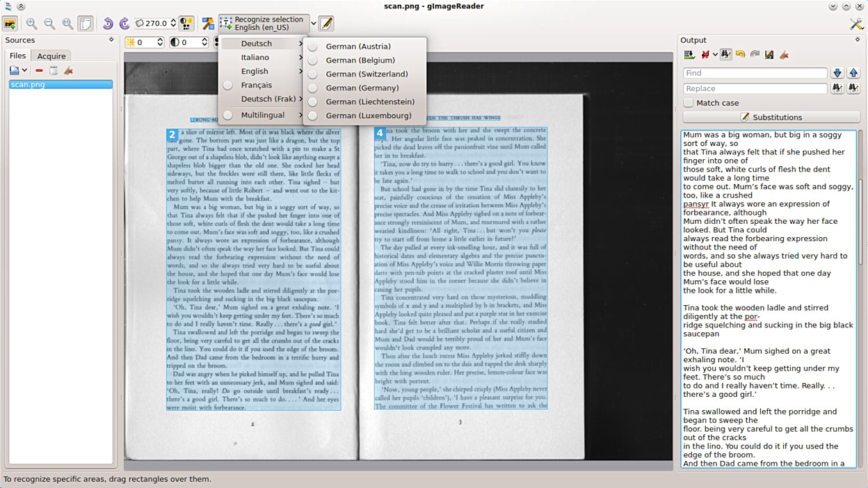Remove the image using the red minus icon
868x488 pixels.
click(39, 70)
